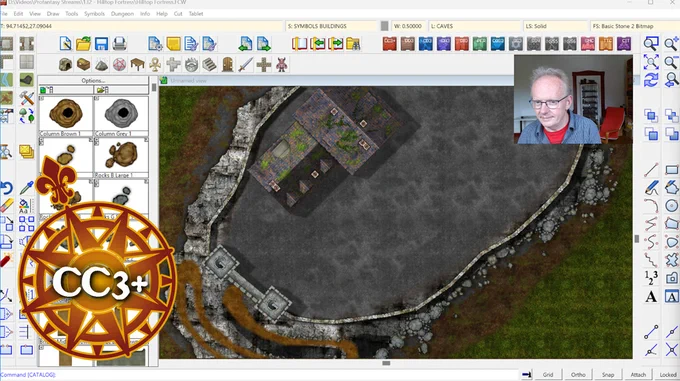
Task: Click the Options... button in symbol catalog
Action: [93, 81]
